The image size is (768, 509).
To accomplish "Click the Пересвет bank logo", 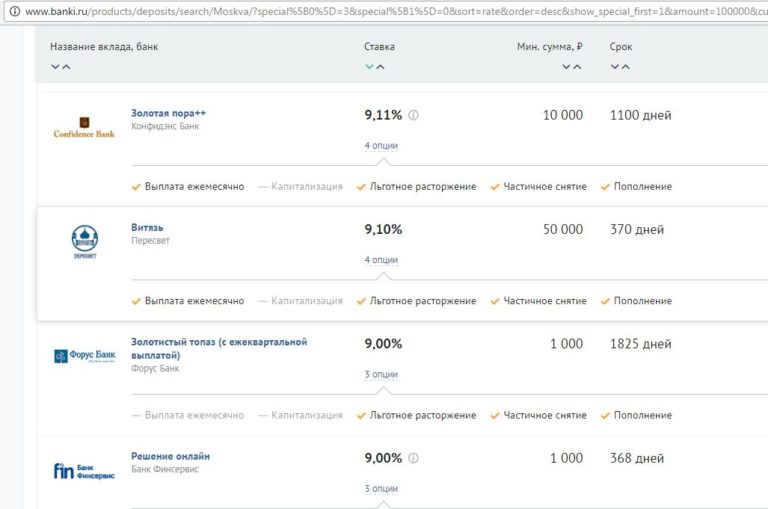I will click(84, 241).
